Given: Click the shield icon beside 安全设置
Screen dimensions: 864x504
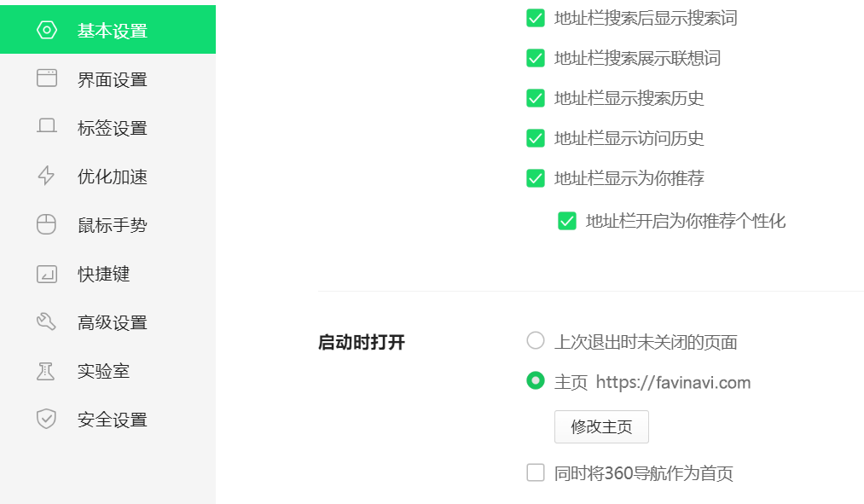Looking at the screenshot, I should point(46,420).
